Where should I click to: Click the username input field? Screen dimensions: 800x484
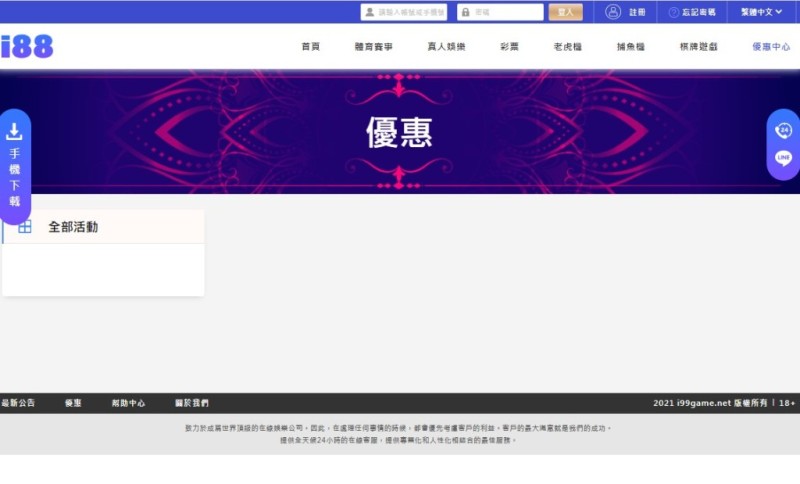(x=410, y=12)
